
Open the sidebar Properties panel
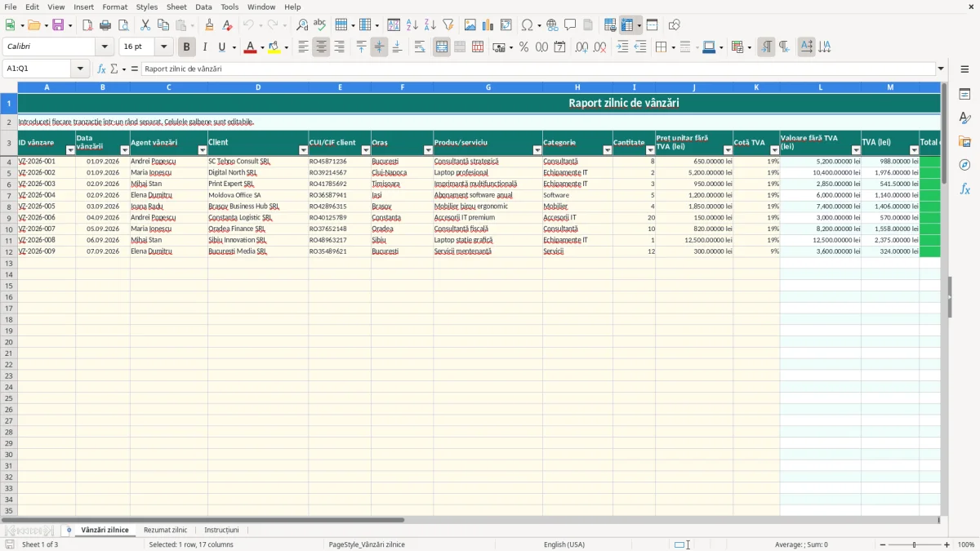point(964,95)
